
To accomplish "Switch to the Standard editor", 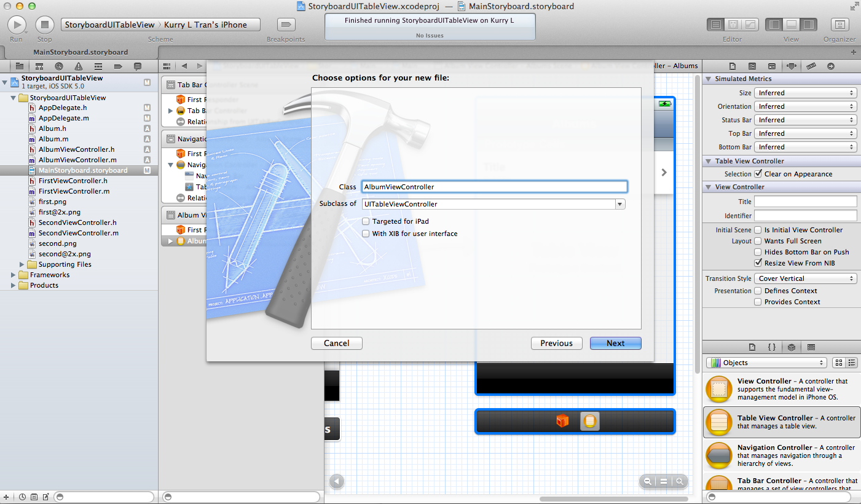I will [x=715, y=25].
